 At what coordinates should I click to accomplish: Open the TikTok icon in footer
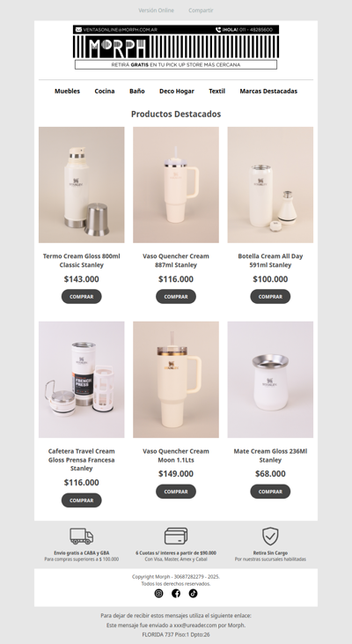coord(194,593)
